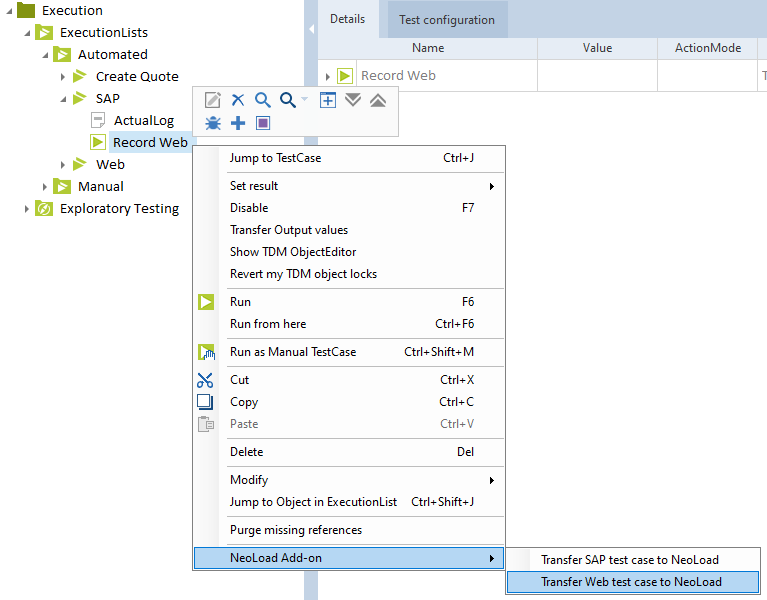Image resolution: width=767 pixels, height=600 pixels.
Task: Select Run from here menu entry
Action: tap(349, 324)
